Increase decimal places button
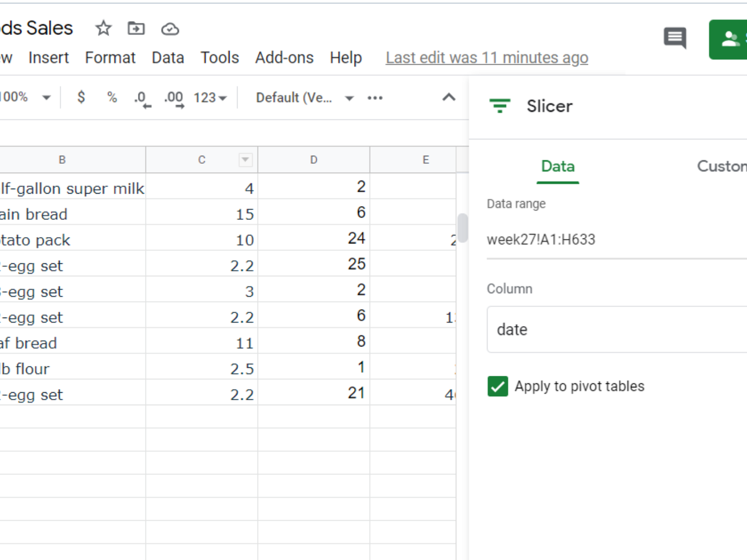 coord(174,98)
